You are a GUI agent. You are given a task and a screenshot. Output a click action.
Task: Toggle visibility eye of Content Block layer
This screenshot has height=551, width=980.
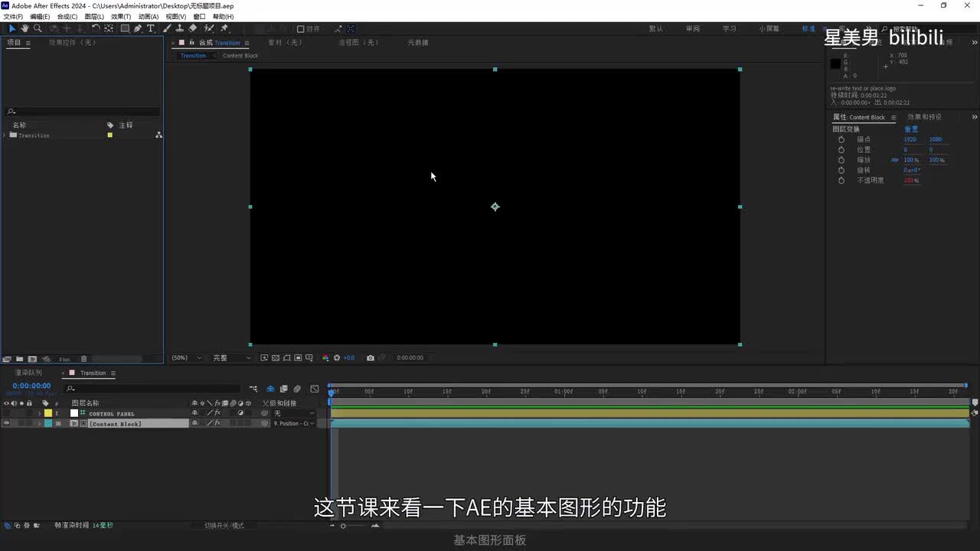[x=7, y=423]
